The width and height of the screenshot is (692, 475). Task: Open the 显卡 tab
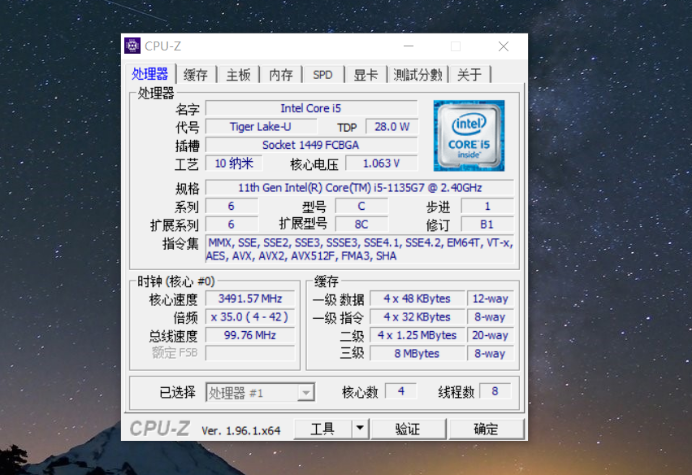(x=366, y=75)
